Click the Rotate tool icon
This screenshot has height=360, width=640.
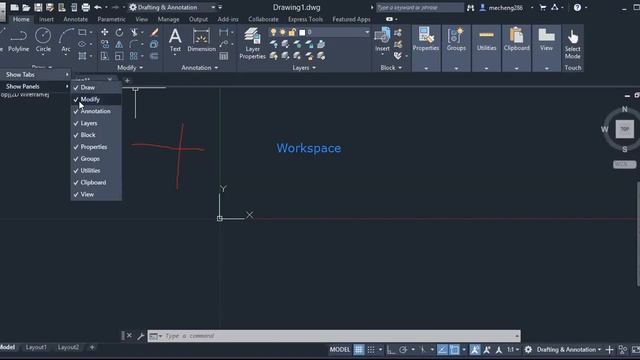(x=119, y=32)
